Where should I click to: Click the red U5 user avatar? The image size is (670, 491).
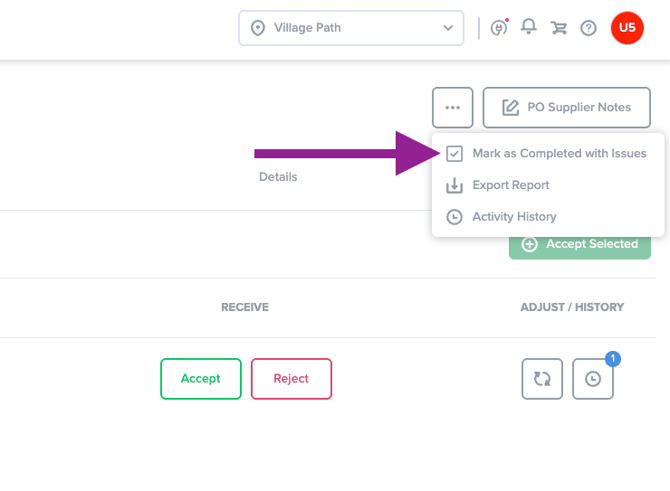(x=627, y=28)
